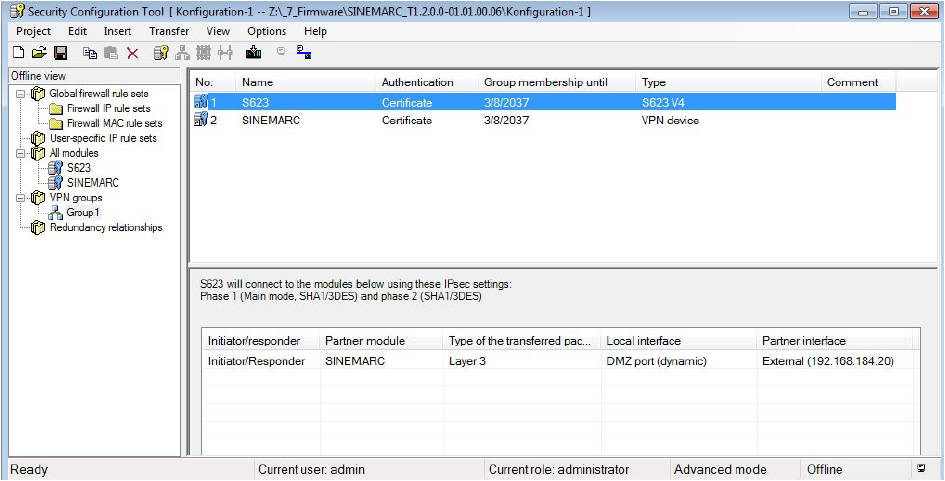The height and width of the screenshot is (481, 945).
Task: Click Advanced mode in the status bar
Action: (x=720, y=470)
